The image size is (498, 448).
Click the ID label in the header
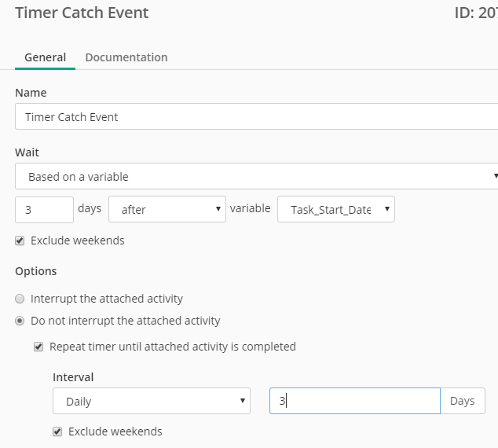[474, 13]
